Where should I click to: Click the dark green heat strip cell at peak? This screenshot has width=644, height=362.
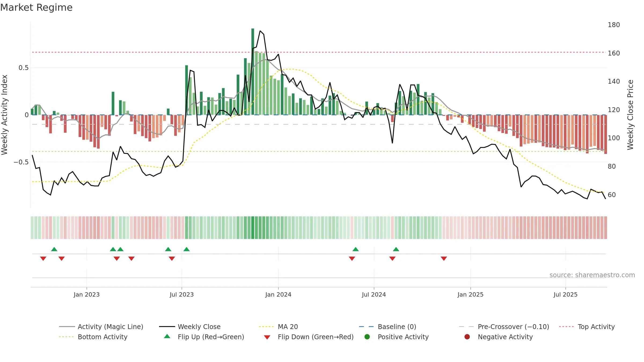pos(253,228)
